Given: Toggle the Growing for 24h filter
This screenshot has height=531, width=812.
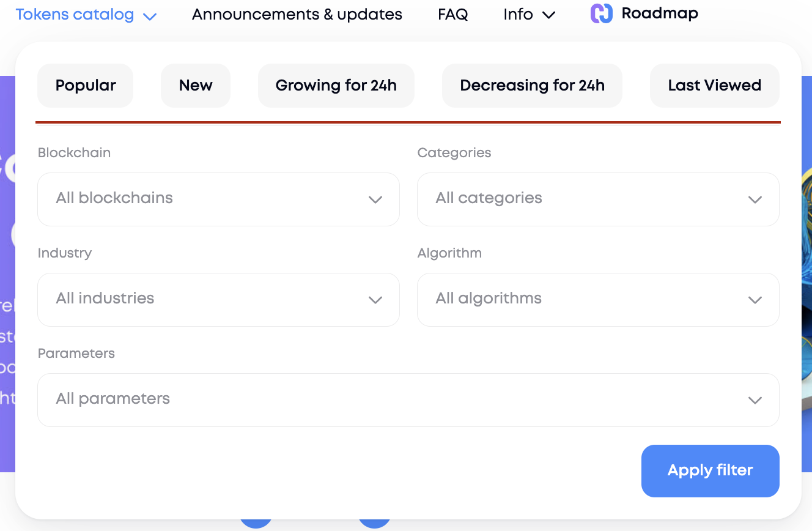Looking at the screenshot, I should click(x=336, y=86).
